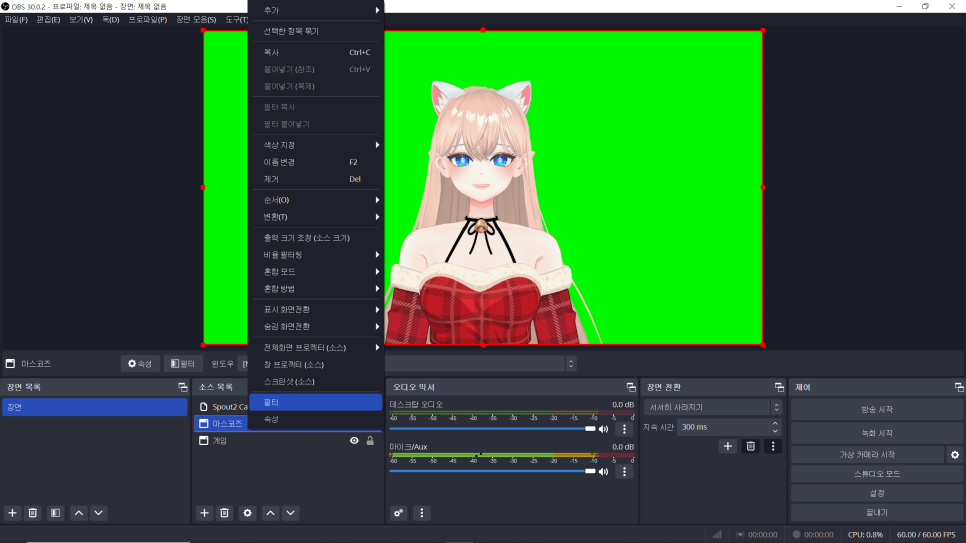Choose 제거 Del in context menu
Image resolution: width=966 pixels, height=543 pixels.
[x=316, y=179]
